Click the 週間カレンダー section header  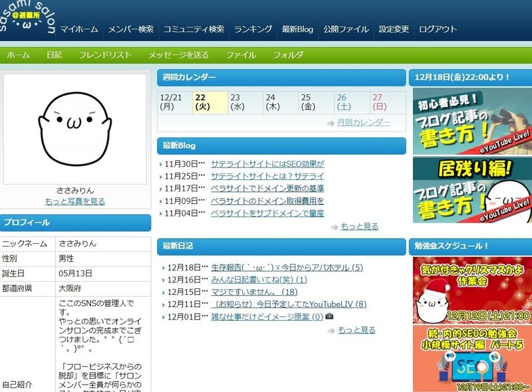[281, 78]
